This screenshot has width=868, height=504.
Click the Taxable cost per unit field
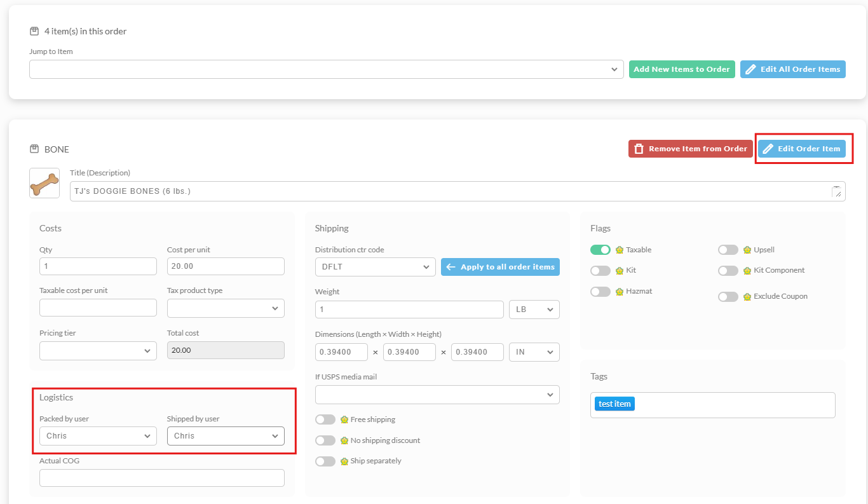(x=98, y=308)
